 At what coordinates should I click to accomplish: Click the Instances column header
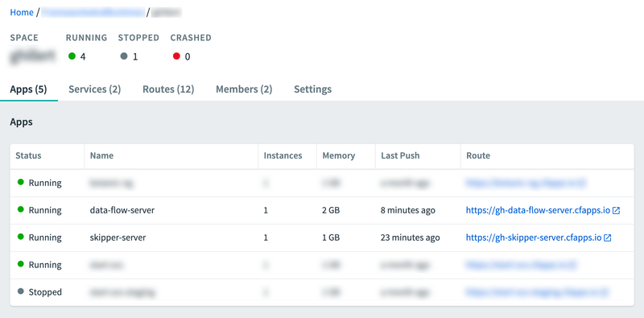(283, 155)
